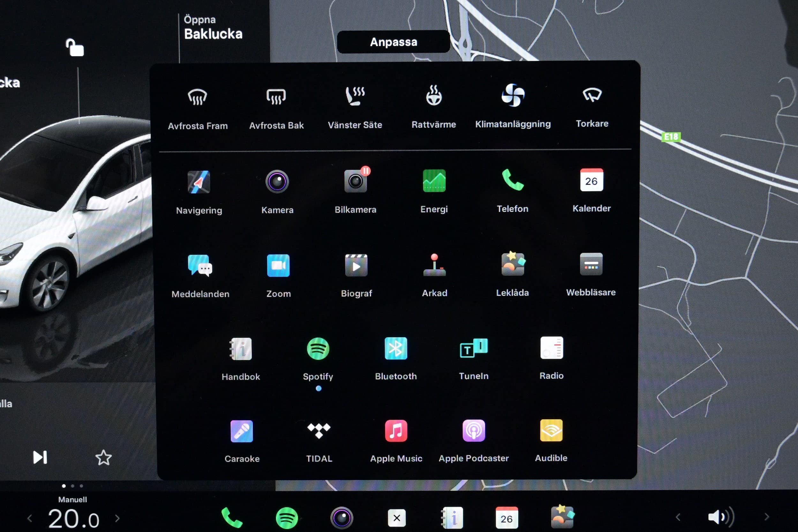Open the Bilkamera dashcam app
798x532 pixels.
356,181
